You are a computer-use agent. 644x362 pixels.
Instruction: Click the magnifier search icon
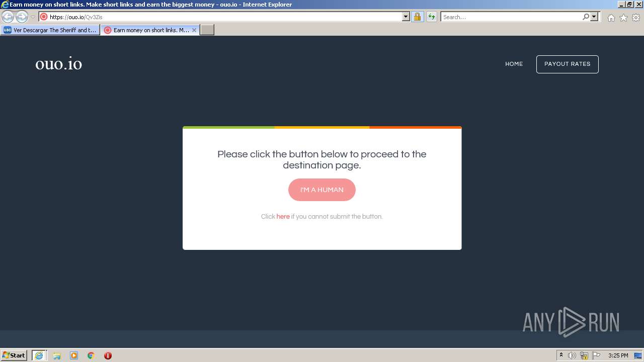(586, 17)
